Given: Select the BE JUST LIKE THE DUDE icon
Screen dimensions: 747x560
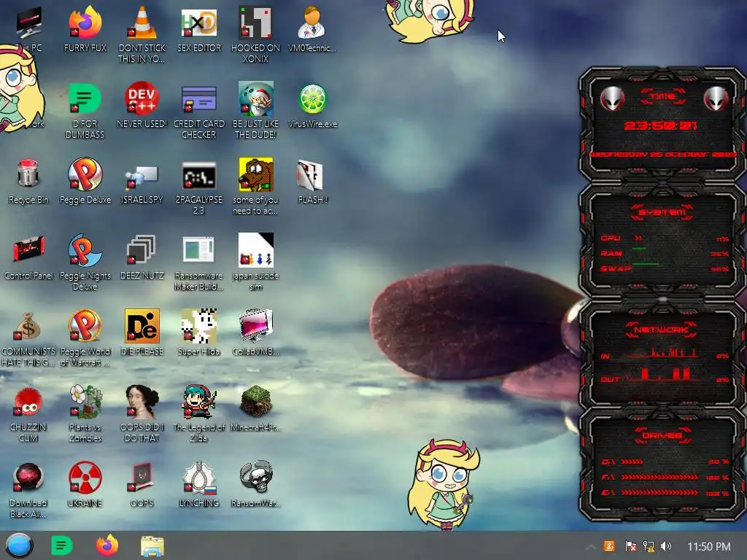Looking at the screenshot, I should 256,98.
